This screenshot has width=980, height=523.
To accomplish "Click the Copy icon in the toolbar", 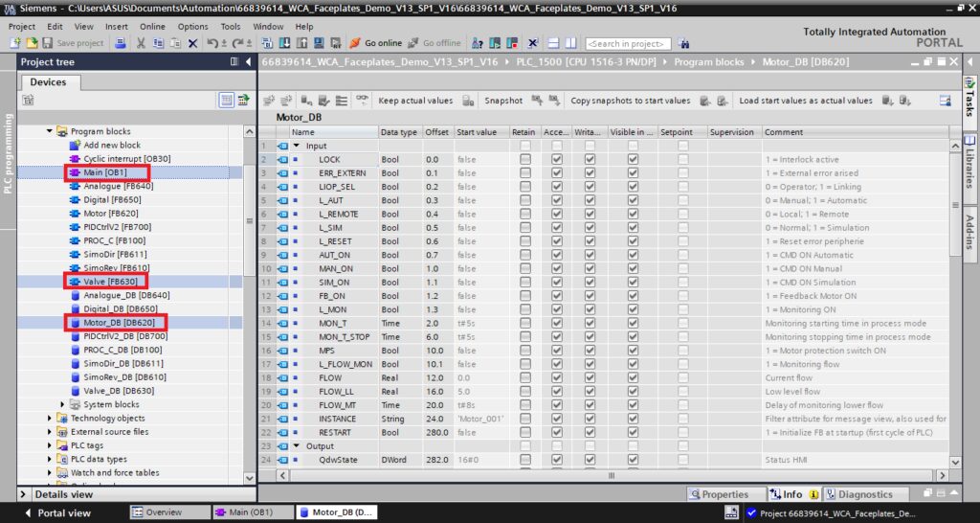I will coord(158,43).
